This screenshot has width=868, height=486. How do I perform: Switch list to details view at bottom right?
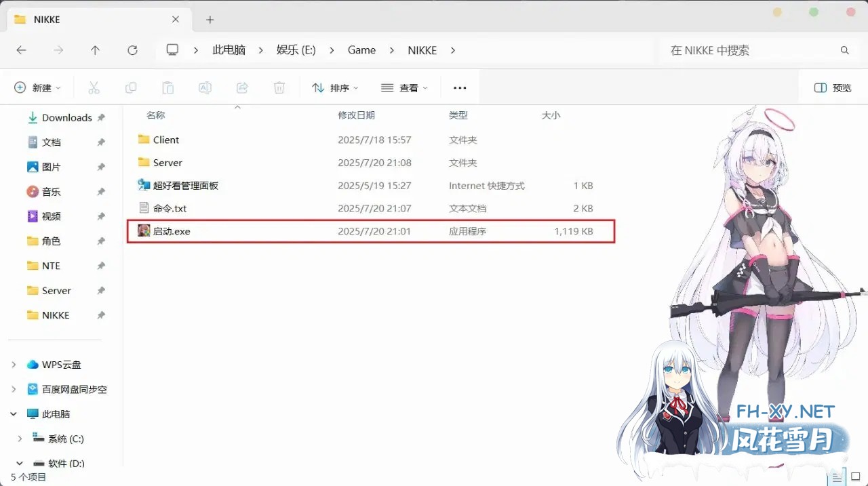click(x=837, y=477)
